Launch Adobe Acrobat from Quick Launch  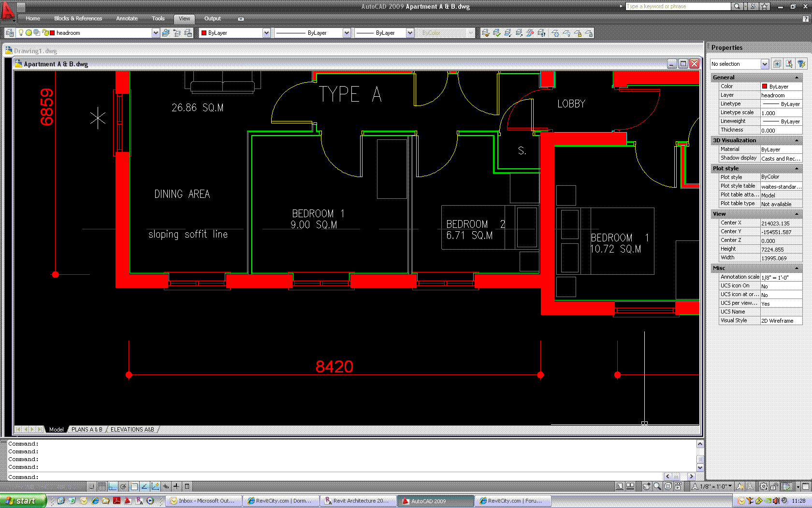click(117, 501)
